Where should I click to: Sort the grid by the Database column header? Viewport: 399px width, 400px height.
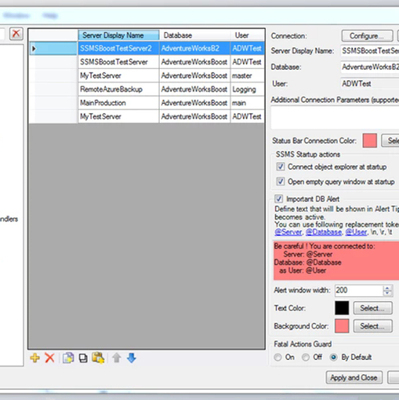195,35
